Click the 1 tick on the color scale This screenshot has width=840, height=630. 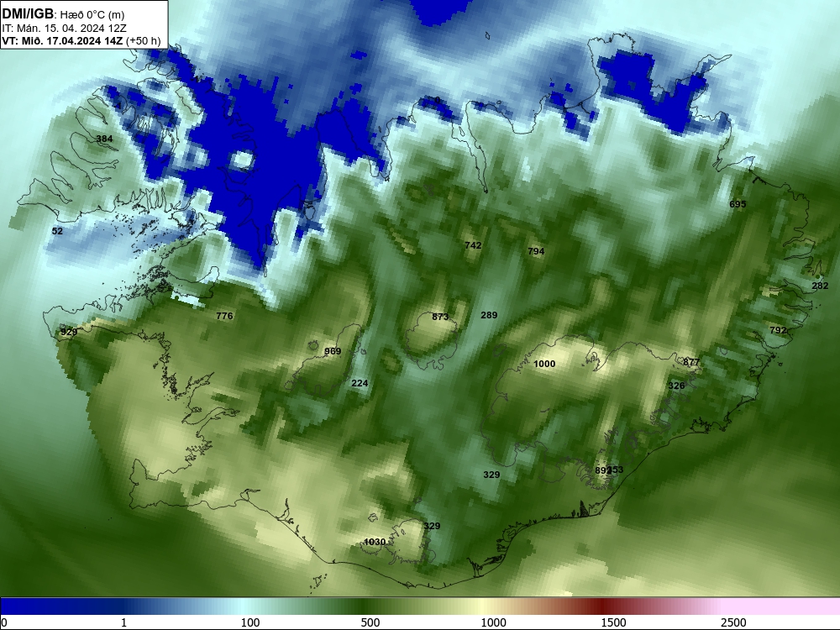click(x=123, y=622)
